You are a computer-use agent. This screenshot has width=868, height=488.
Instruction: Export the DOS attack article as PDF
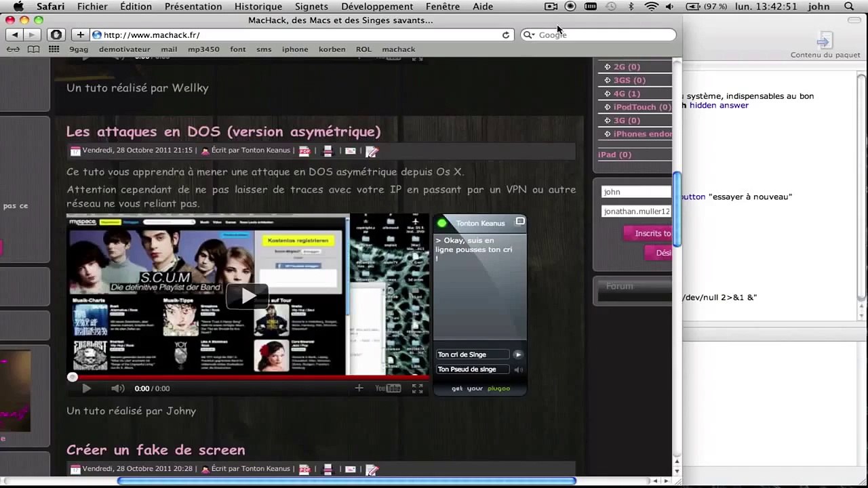(304, 151)
